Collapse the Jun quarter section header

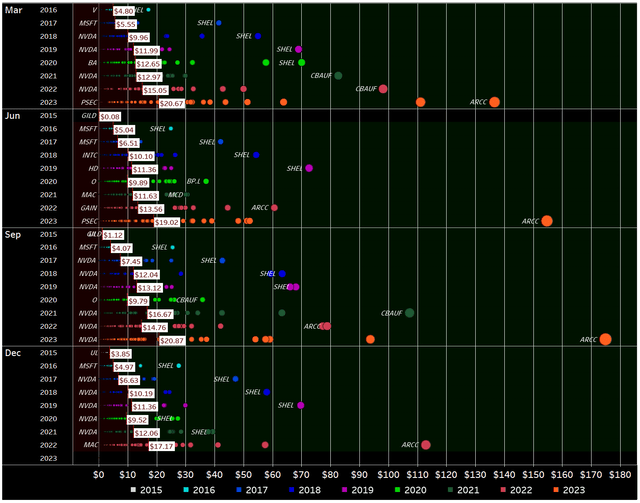[13, 116]
